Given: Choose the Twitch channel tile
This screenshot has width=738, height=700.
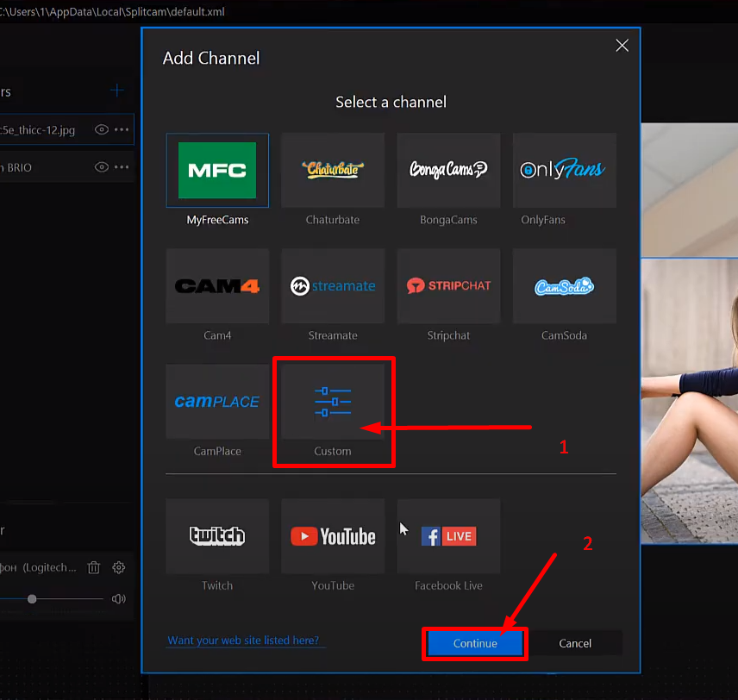Looking at the screenshot, I should click(x=217, y=536).
